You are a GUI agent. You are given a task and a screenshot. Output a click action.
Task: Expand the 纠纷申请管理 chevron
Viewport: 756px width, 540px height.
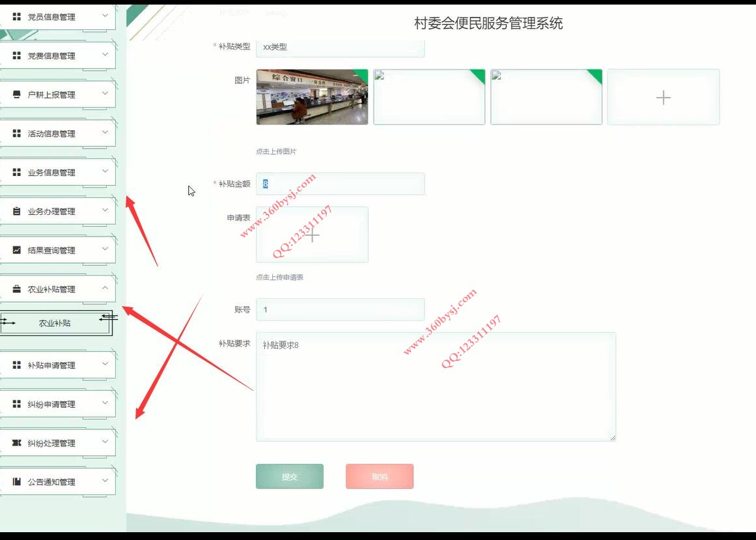point(105,403)
